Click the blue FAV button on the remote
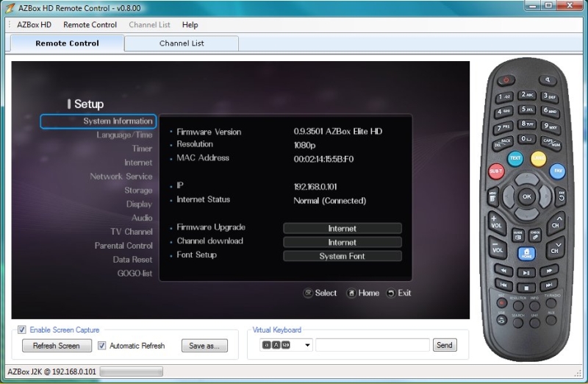The width and height of the screenshot is (588, 384). (558, 171)
